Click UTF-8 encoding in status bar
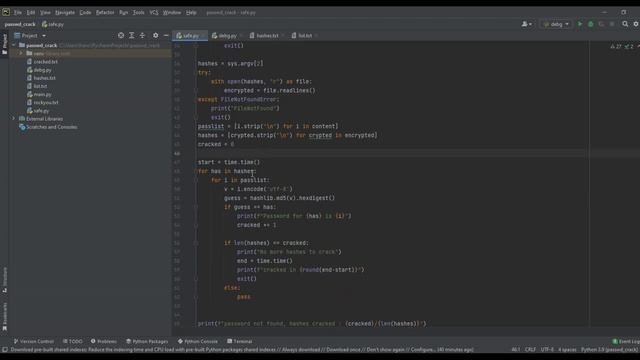This screenshot has height=360, width=640. pyautogui.click(x=547, y=350)
